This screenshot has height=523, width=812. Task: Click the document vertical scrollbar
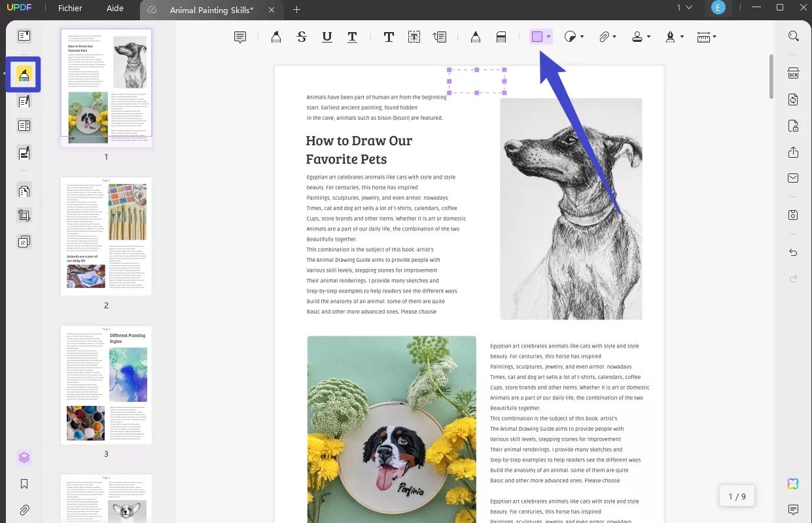point(772,75)
